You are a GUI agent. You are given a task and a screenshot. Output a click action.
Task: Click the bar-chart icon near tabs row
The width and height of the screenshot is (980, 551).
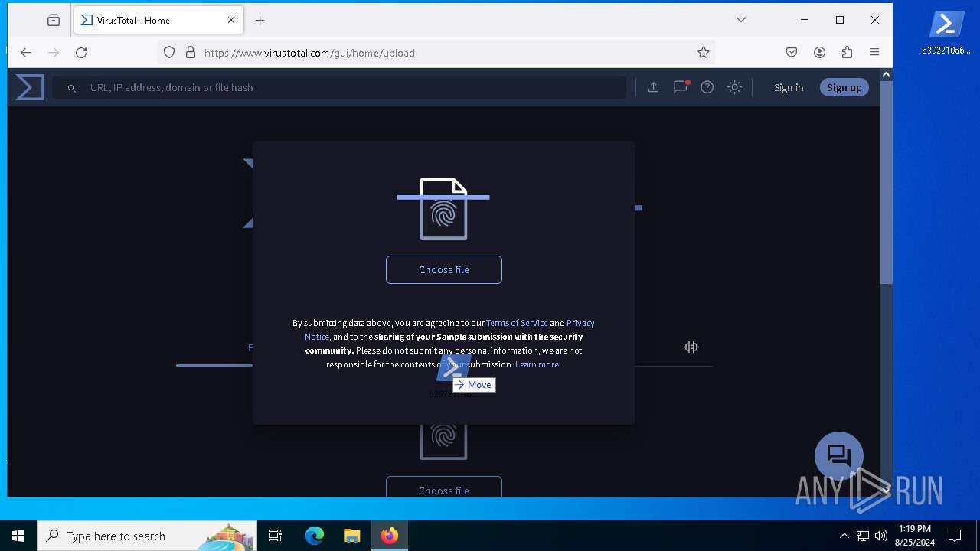pos(691,347)
